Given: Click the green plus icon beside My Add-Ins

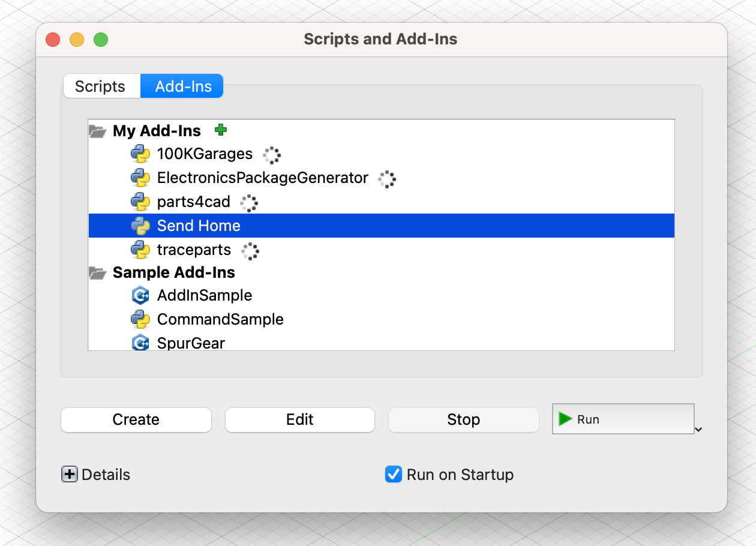Looking at the screenshot, I should pos(221,130).
